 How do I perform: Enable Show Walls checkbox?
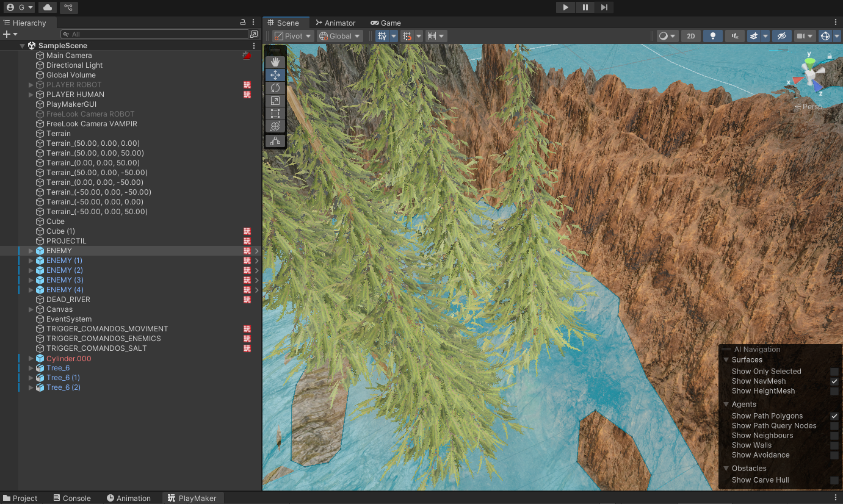pyautogui.click(x=834, y=445)
